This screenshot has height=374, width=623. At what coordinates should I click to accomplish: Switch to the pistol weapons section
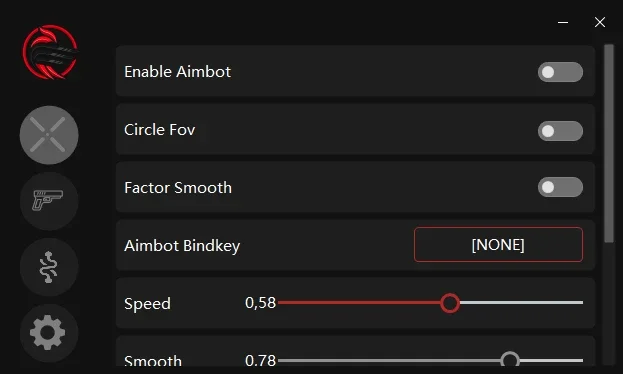(49, 201)
